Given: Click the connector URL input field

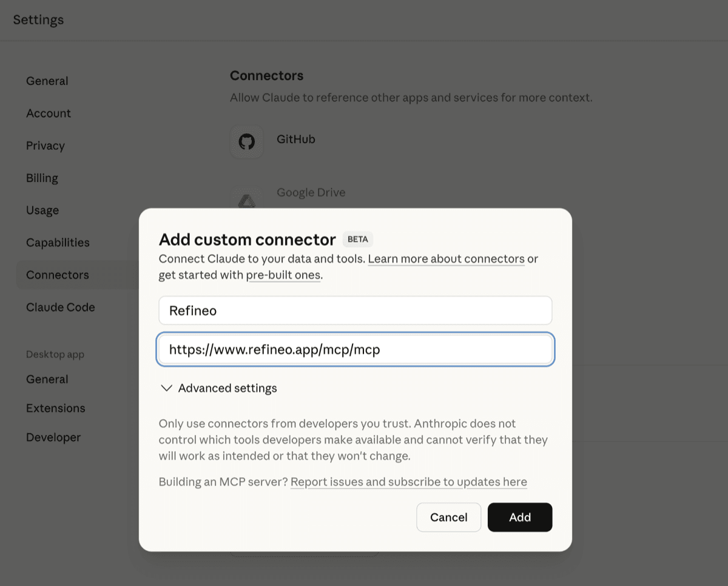Looking at the screenshot, I should pyautogui.click(x=355, y=349).
